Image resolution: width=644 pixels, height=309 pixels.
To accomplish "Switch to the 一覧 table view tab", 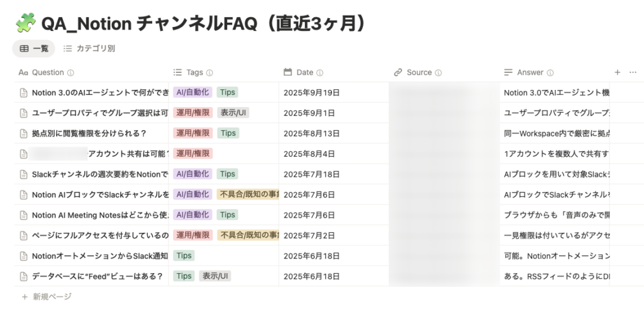I will (34, 48).
